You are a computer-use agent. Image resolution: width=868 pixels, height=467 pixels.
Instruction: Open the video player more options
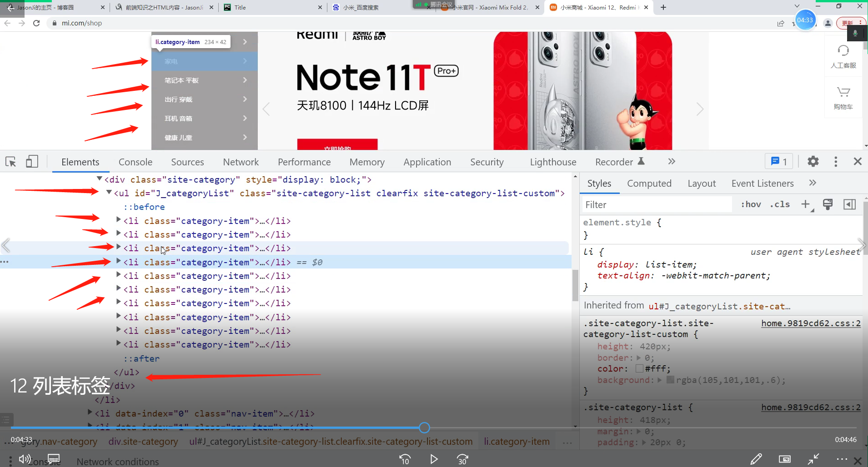pyautogui.click(x=842, y=459)
